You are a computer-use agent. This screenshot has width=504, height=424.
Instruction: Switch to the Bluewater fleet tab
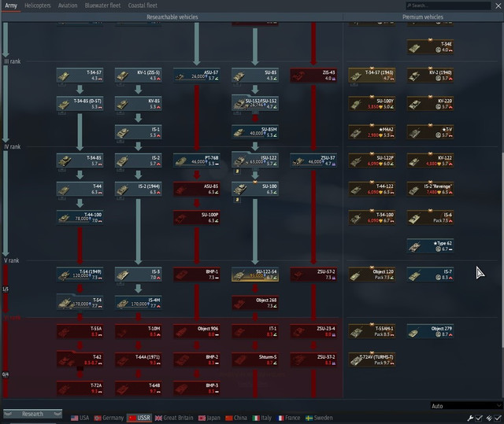point(102,6)
